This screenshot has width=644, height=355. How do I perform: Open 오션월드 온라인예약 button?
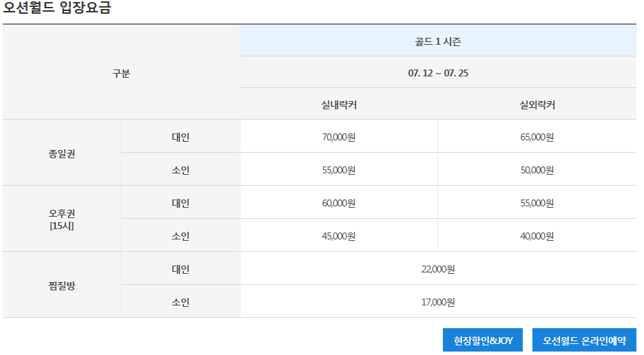pos(584,341)
